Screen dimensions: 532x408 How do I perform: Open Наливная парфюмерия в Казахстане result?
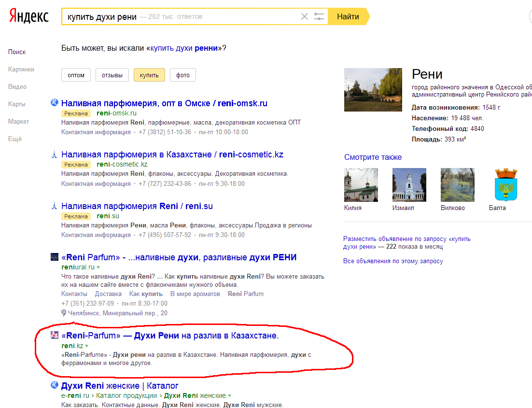[x=172, y=155]
